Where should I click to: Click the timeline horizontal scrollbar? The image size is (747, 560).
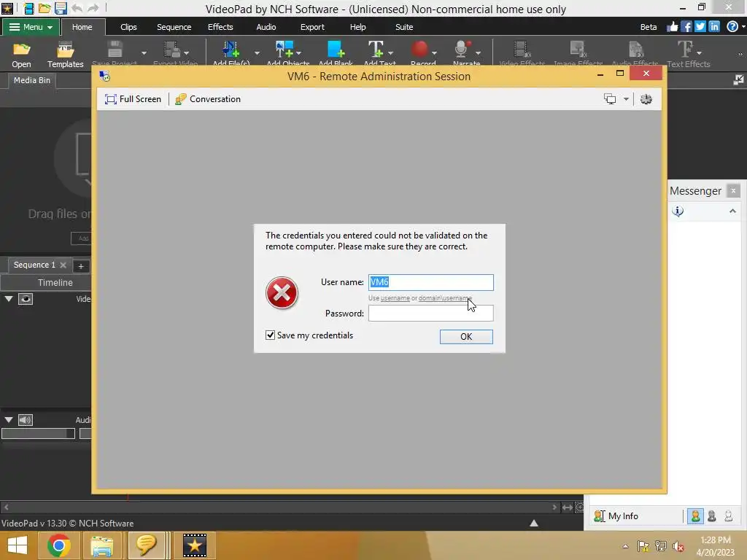[x=279, y=507]
